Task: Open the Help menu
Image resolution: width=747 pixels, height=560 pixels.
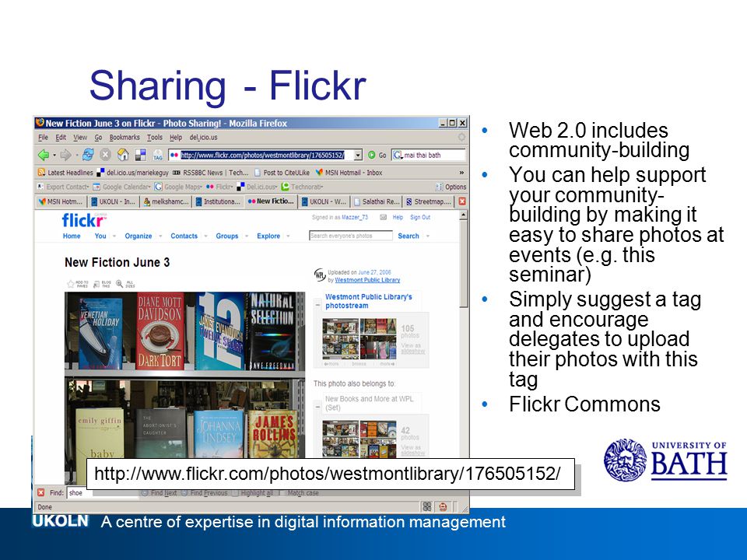Action: (176, 137)
